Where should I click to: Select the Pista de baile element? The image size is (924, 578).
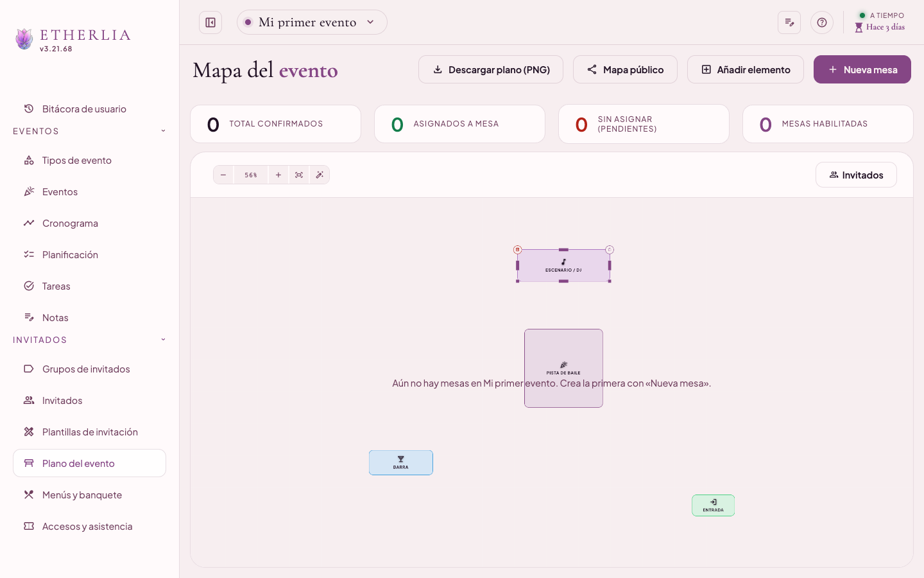click(x=563, y=368)
